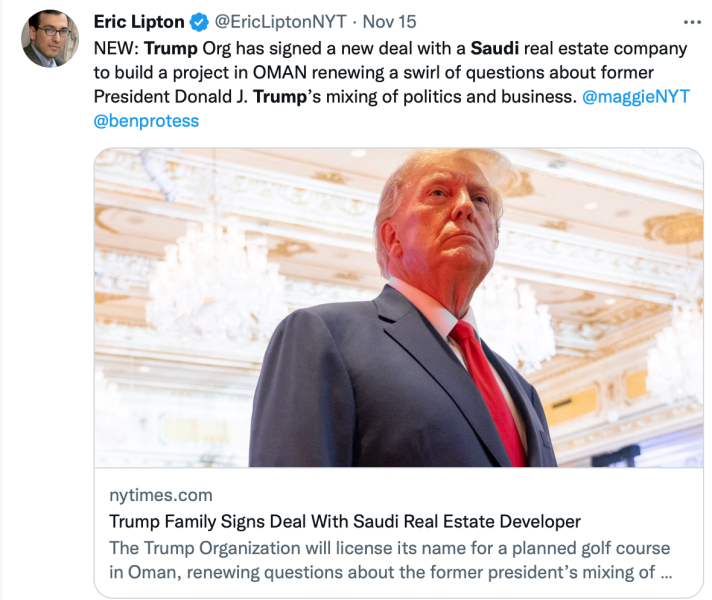
Task: Open the tweet's more options menu
Action: click(x=692, y=22)
